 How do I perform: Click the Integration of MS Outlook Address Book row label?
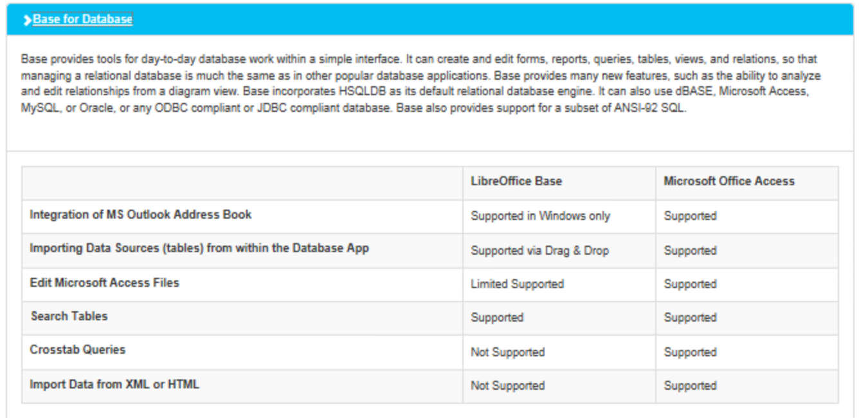[x=141, y=215]
